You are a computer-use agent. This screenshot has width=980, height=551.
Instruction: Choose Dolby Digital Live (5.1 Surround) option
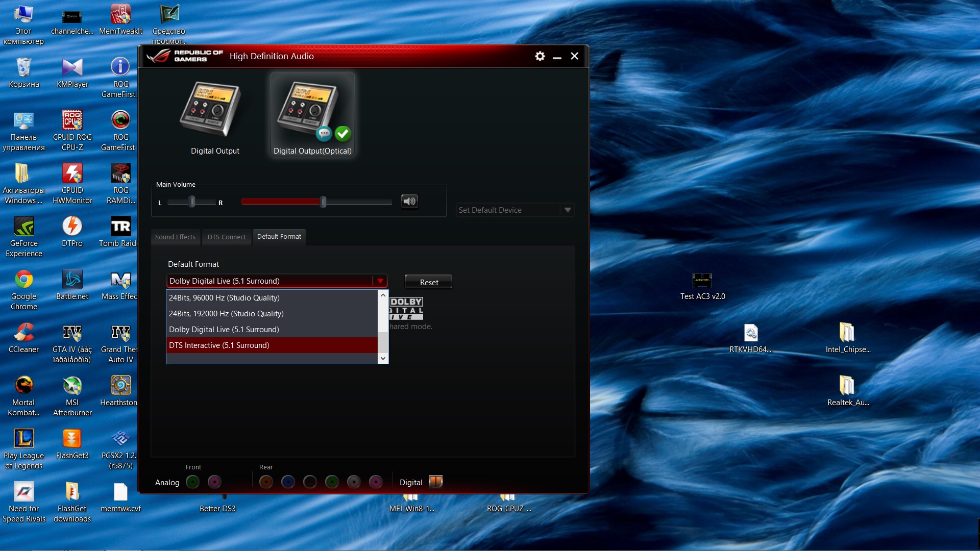click(x=224, y=329)
